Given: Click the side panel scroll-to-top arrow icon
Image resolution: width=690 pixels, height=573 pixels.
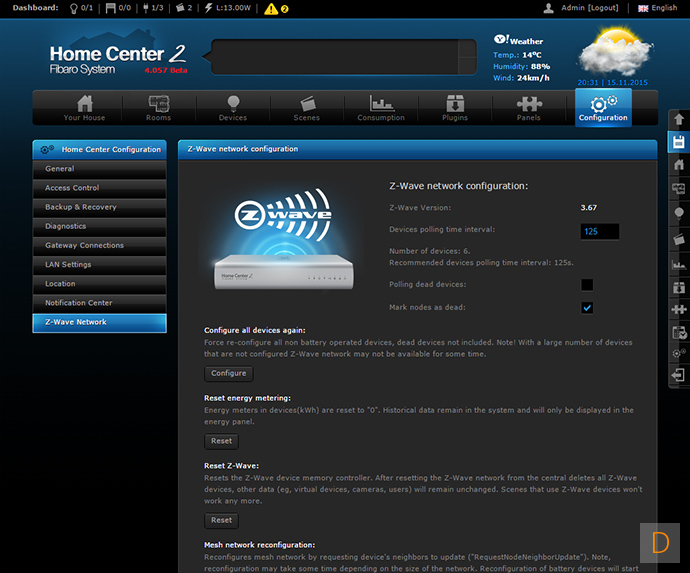Looking at the screenshot, I should point(679,119).
